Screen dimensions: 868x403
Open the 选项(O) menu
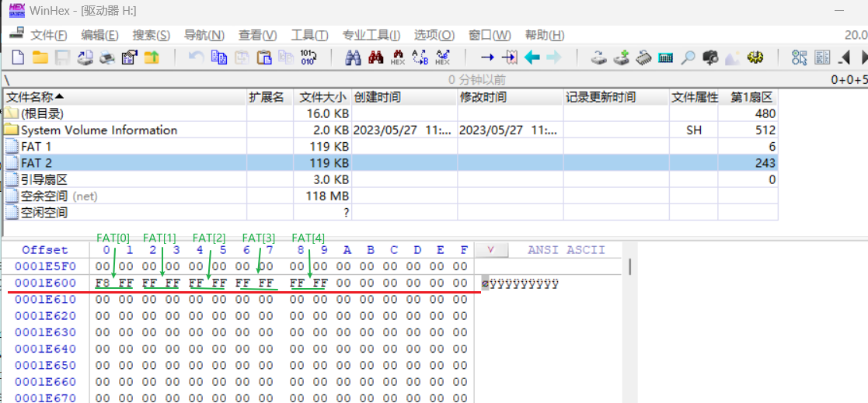click(434, 36)
